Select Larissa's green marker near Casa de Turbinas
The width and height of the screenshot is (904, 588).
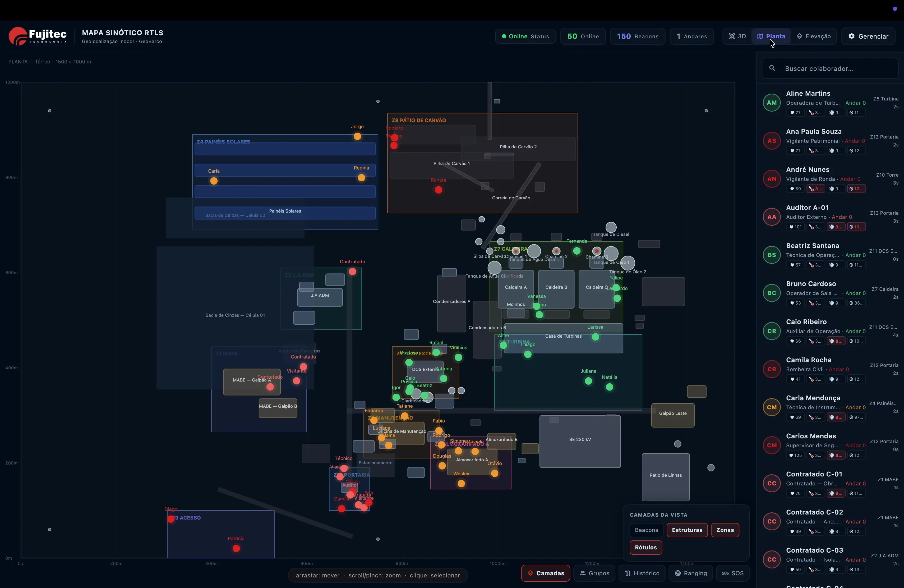pyautogui.click(x=595, y=337)
